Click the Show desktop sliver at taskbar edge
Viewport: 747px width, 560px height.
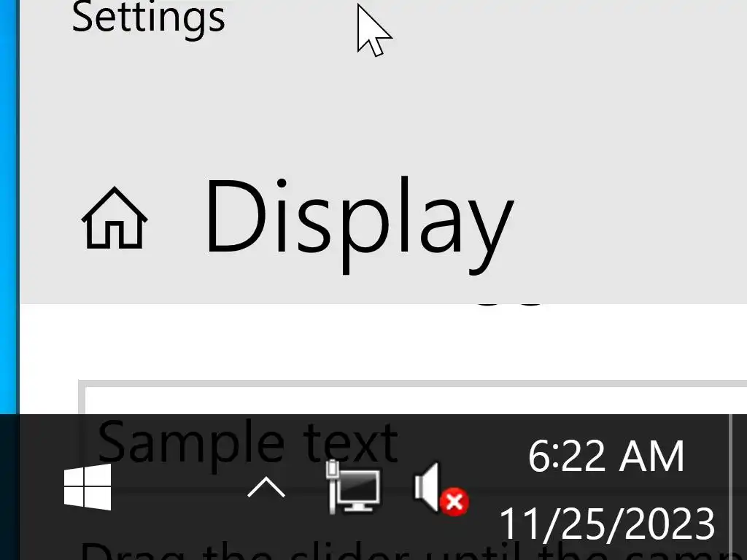(x=738, y=487)
